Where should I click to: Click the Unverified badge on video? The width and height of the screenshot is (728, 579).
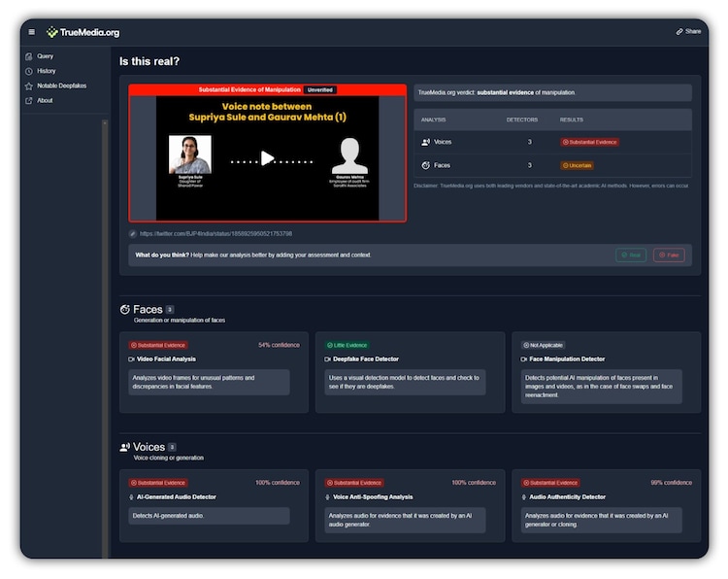[320, 89]
